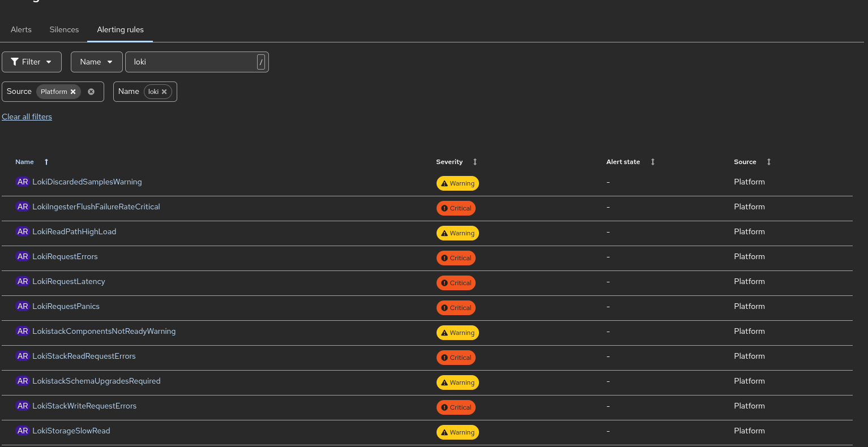Open the LokiStackWriteRequestErrors rule
The image size is (868, 447).
click(x=84, y=406)
